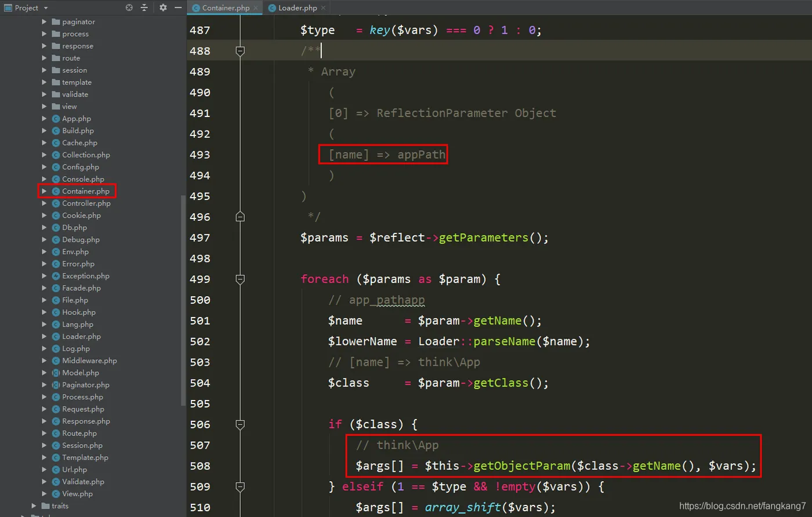Open Hook.php in the project tree
Screen dimensions: 812x517
[79, 312]
